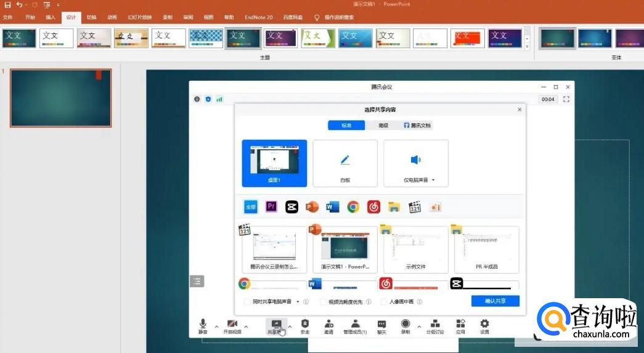Apply the red-orange theme in gallery
Image resolution: width=644 pixels, height=353 pixels.
tap(467, 38)
